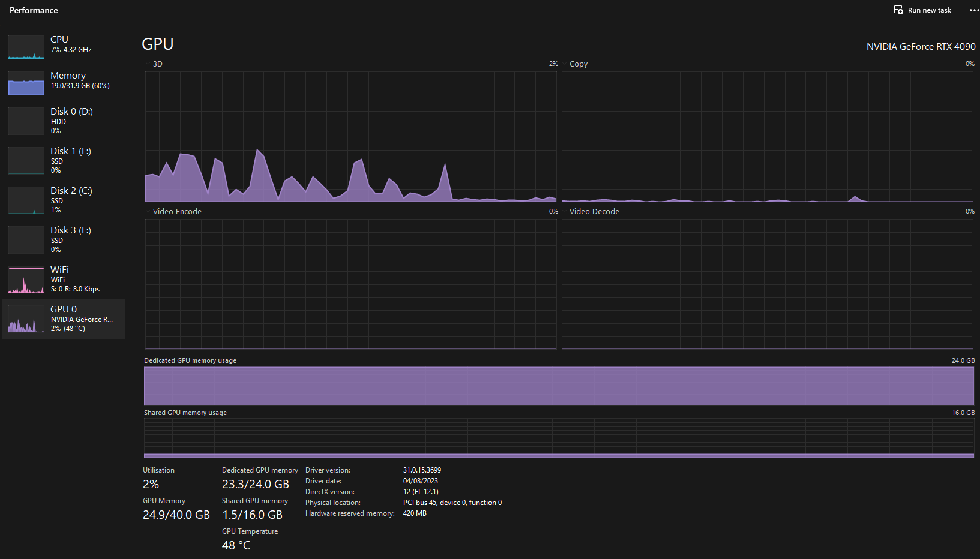Click the Disk 1 (E:) SSD sparkline
Viewport: 980px width, 559px height.
[x=26, y=160]
